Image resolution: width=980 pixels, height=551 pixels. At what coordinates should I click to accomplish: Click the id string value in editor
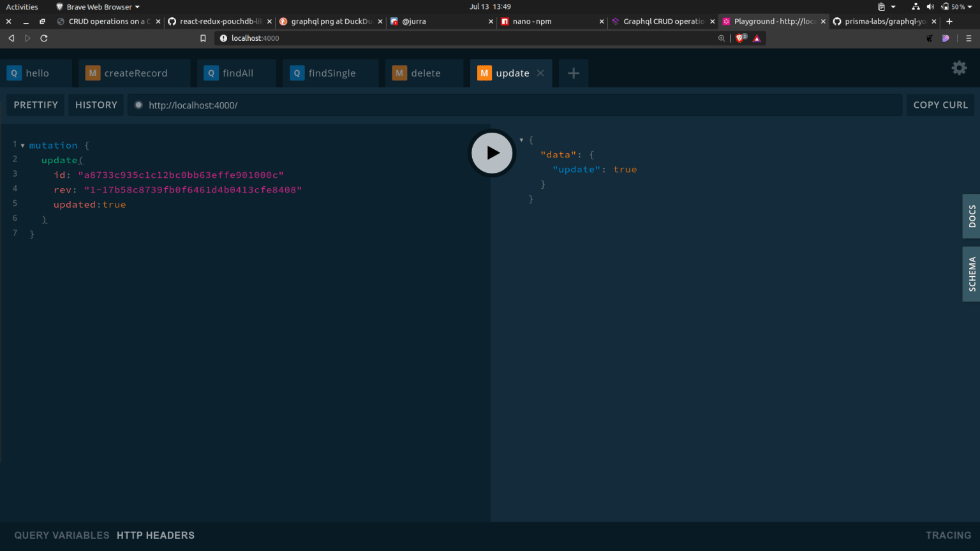click(x=181, y=175)
